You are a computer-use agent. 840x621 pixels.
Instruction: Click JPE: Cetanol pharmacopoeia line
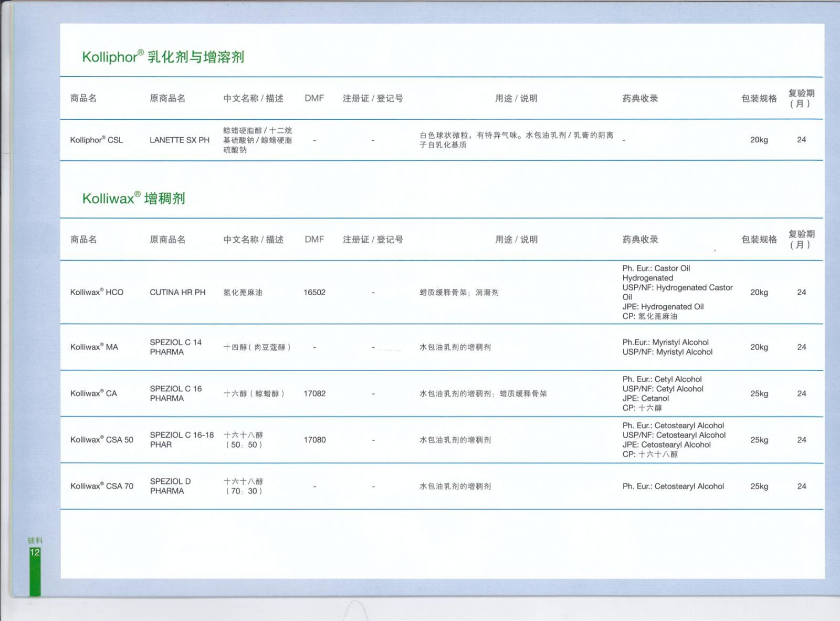click(x=646, y=398)
